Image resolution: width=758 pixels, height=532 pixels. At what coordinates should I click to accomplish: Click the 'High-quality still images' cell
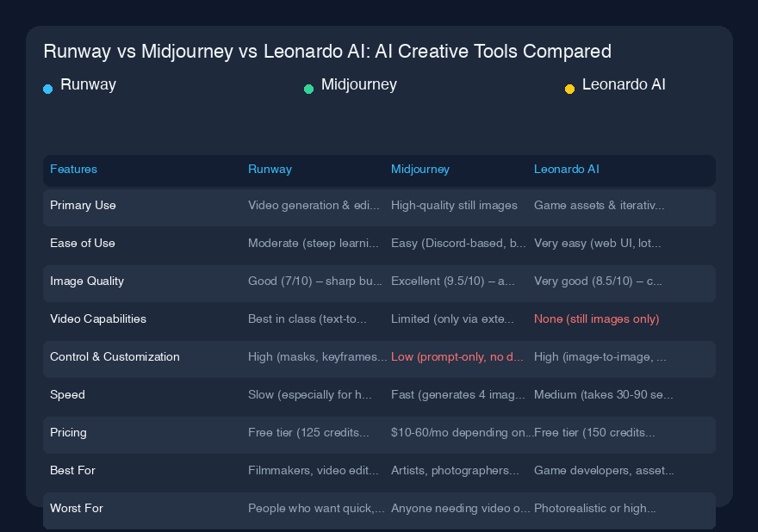[455, 206]
